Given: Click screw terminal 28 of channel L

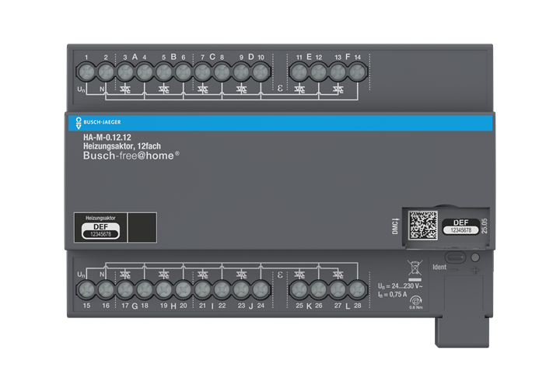Looking at the screenshot, I should pyautogui.click(x=358, y=289).
